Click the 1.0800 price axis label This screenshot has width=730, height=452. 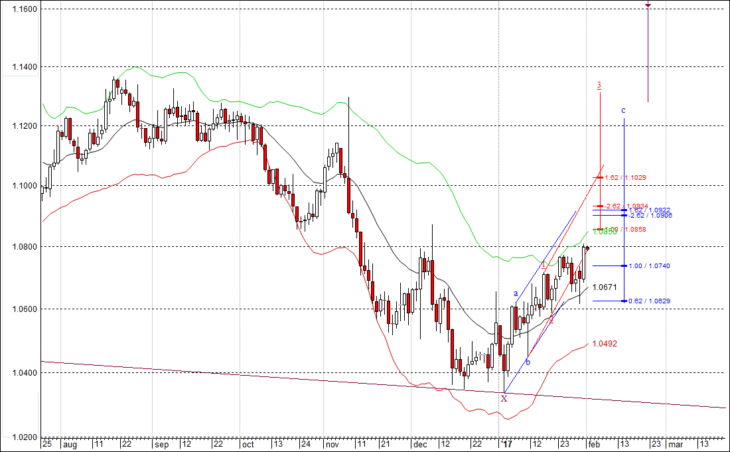point(25,247)
